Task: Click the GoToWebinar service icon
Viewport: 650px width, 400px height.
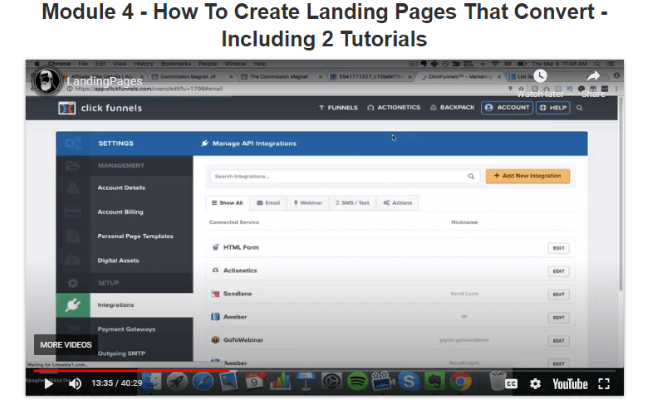Action: coord(215,340)
